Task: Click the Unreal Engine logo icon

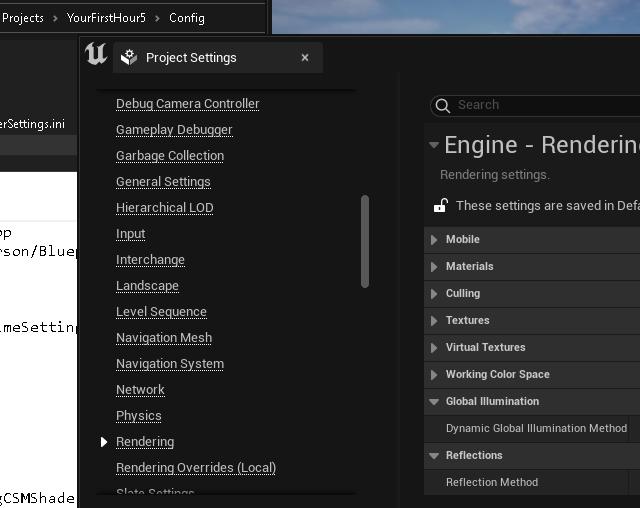Action: tap(96, 55)
